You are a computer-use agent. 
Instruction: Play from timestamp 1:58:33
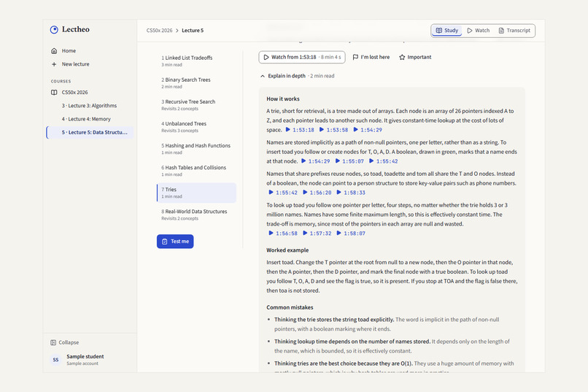tap(351, 193)
